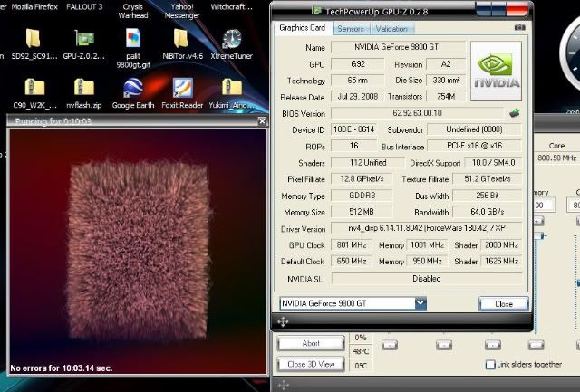Image resolution: width=580 pixels, height=392 pixels.
Task: Click the NVIDIA logo in GPU-Z
Action: [x=496, y=71]
